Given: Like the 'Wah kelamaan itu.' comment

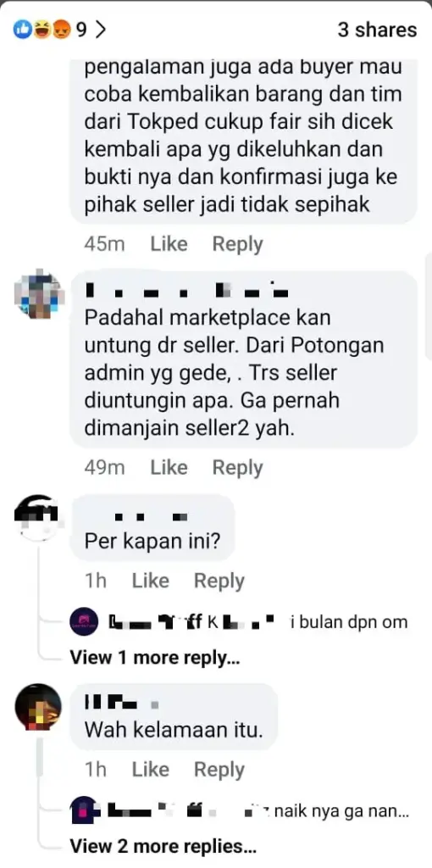Looking at the screenshot, I should (151, 770).
